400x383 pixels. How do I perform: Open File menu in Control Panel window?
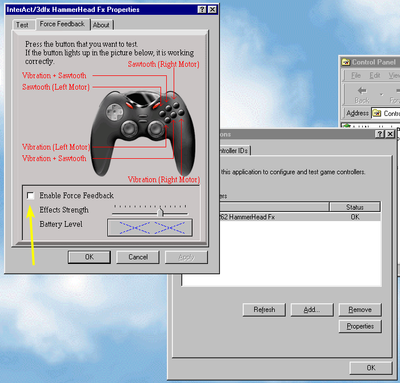click(x=356, y=76)
